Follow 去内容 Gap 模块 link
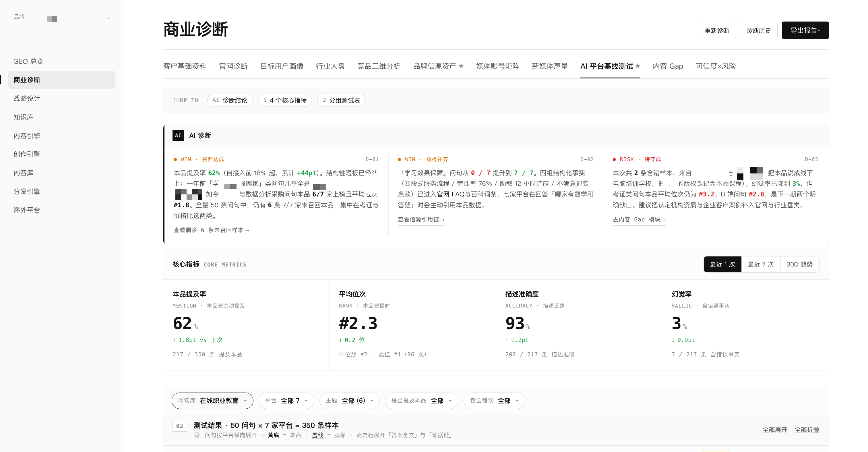 639,219
